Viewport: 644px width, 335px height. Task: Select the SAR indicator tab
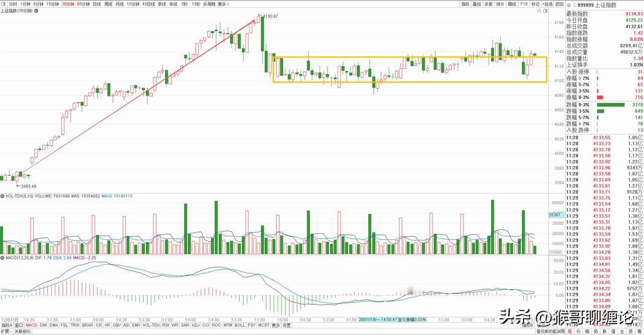click(x=185, y=325)
